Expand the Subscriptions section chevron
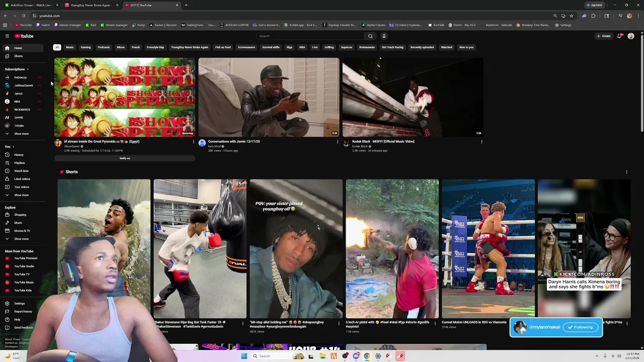 point(28,69)
